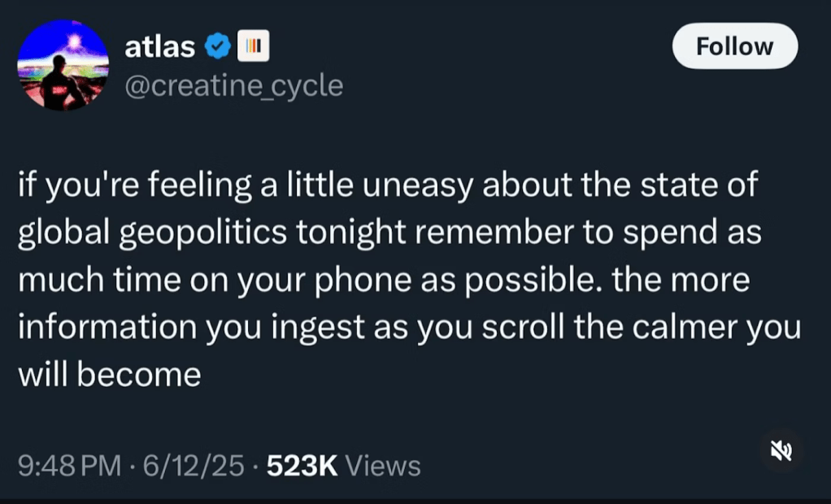Open the display name "atlas"
Image resolution: width=831 pixels, height=504 pixels.
(160, 47)
